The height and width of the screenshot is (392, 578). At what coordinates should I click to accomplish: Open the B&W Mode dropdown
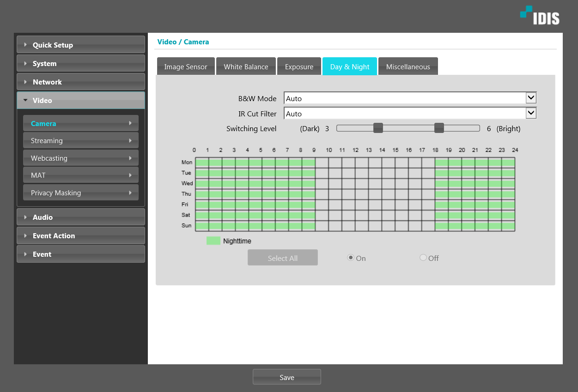(x=410, y=98)
